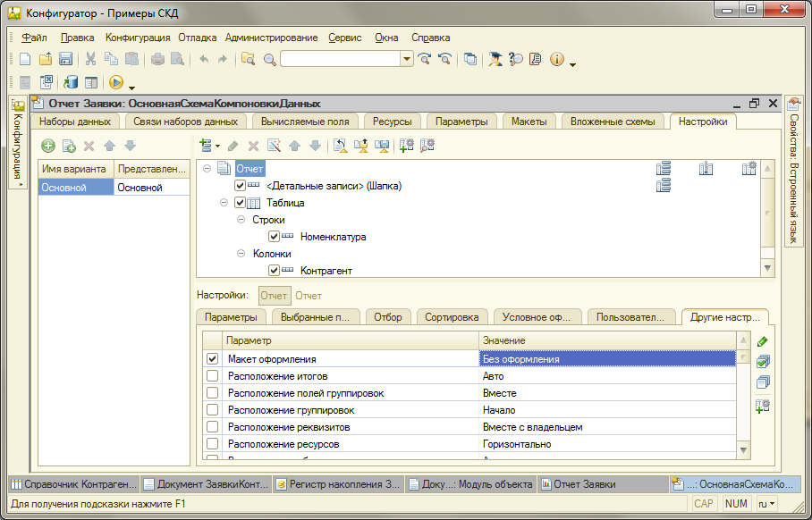Viewport: 812px width, 520px height.
Task: Collapse the Строки tree node
Action: click(241, 220)
